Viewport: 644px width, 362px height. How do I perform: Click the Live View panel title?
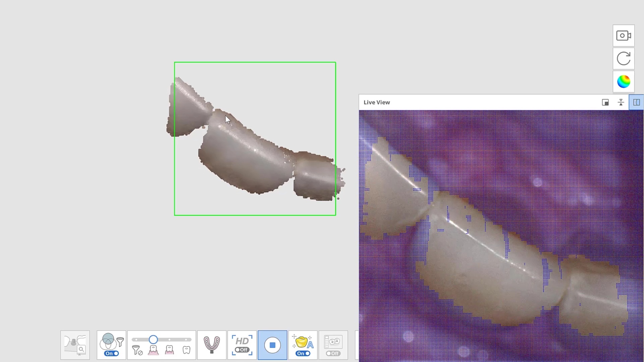(x=376, y=103)
